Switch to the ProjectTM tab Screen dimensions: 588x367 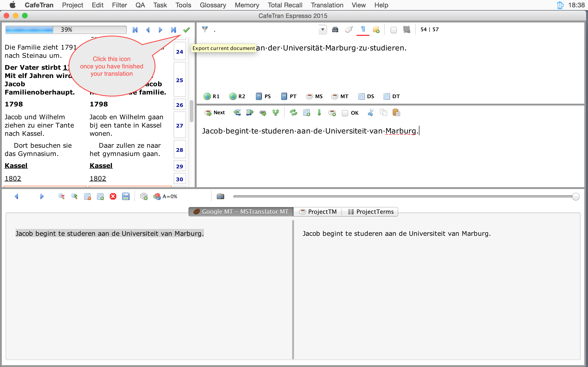click(x=318, y=212)
